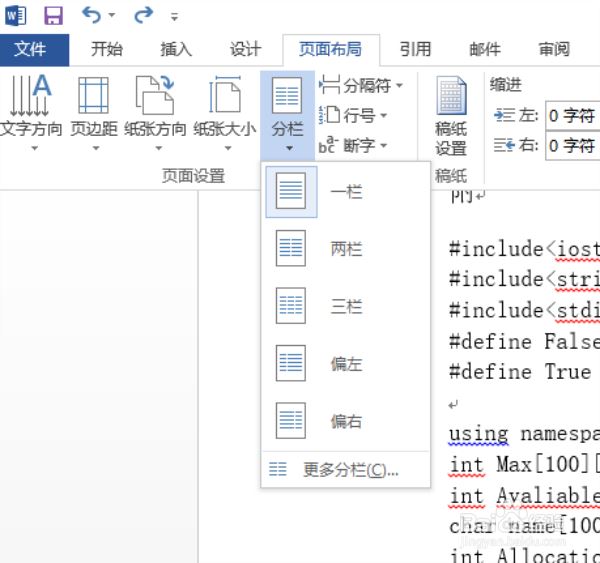Click the 'int Avaliable' line in document
This screenshot has height=563, width=600.
coord(525,496)
